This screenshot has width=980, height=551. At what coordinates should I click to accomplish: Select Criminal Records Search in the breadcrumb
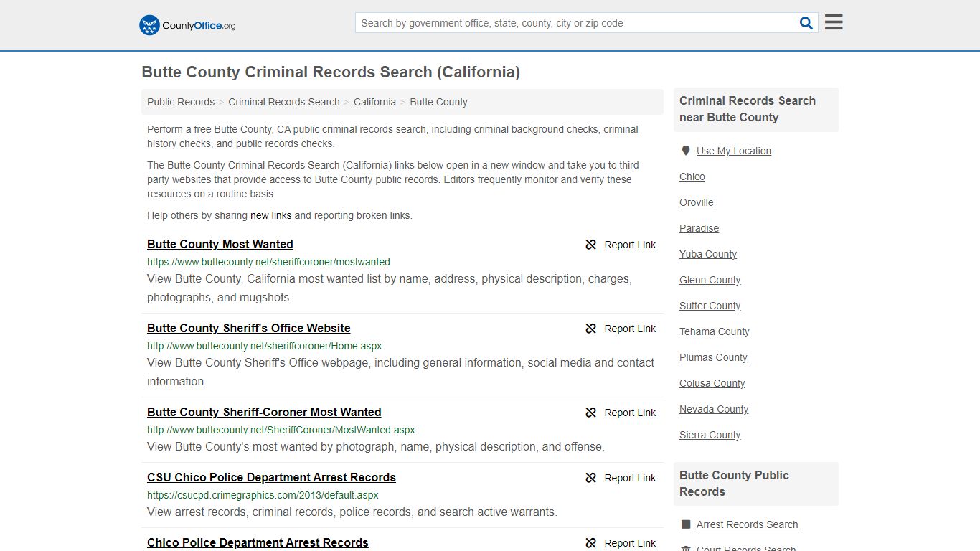(x=283, y=102)
